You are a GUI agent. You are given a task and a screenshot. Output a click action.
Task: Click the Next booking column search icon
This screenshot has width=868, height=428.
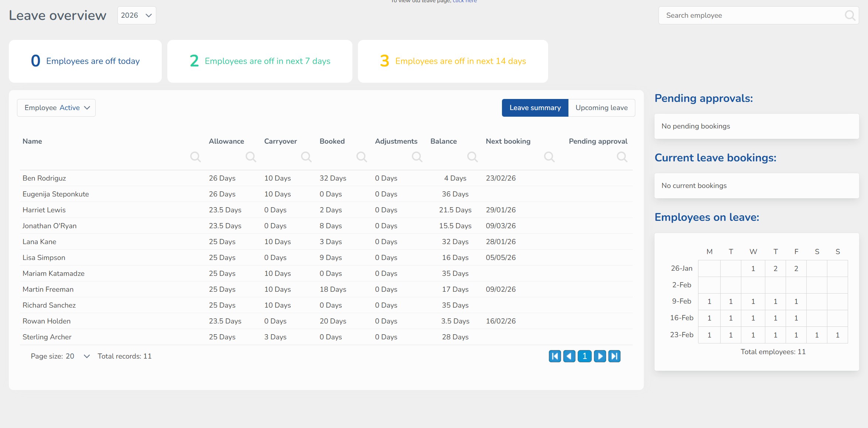click(549, 157)
